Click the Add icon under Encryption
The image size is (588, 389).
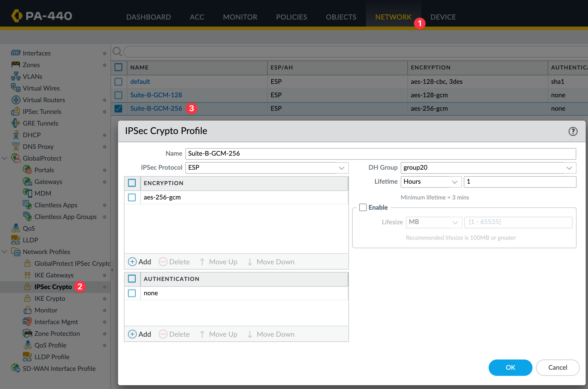132,262
